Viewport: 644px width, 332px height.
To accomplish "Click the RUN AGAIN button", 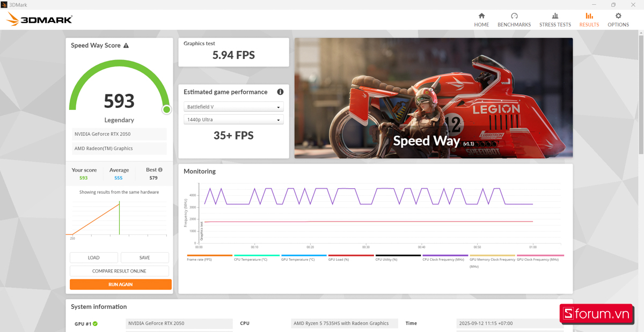I will coord(121,284).
